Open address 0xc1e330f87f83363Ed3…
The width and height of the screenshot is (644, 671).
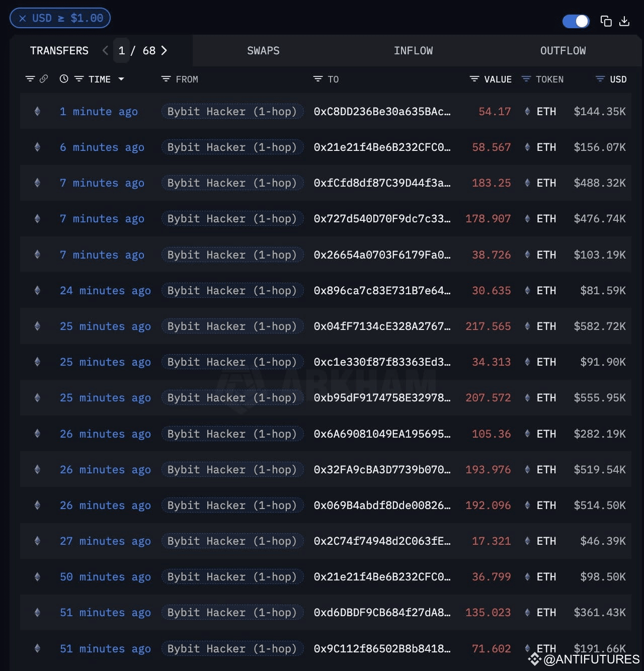point(382,362)
